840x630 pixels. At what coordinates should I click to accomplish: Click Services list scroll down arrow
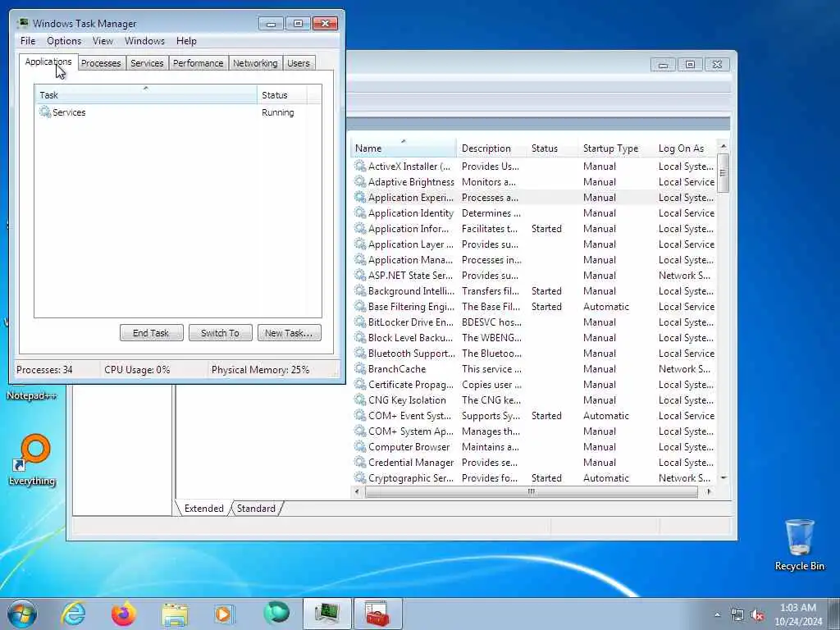coord(724,478)
